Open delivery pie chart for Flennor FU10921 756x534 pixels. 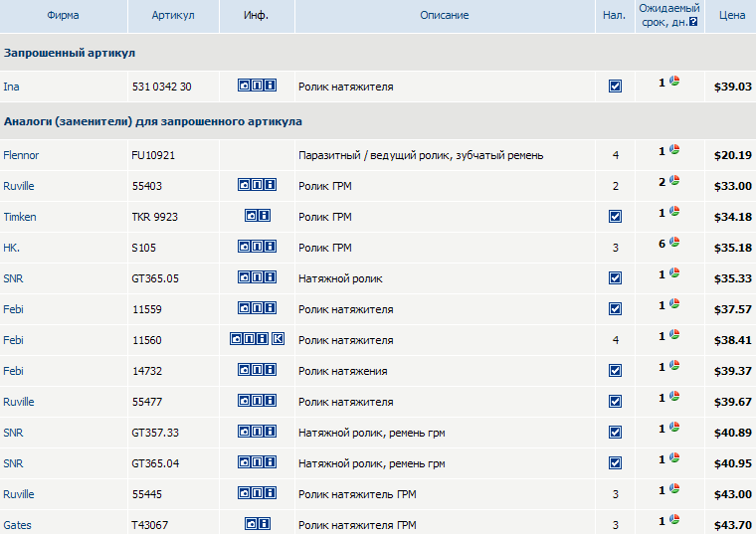pyautogui.click(x=674, y=150)
